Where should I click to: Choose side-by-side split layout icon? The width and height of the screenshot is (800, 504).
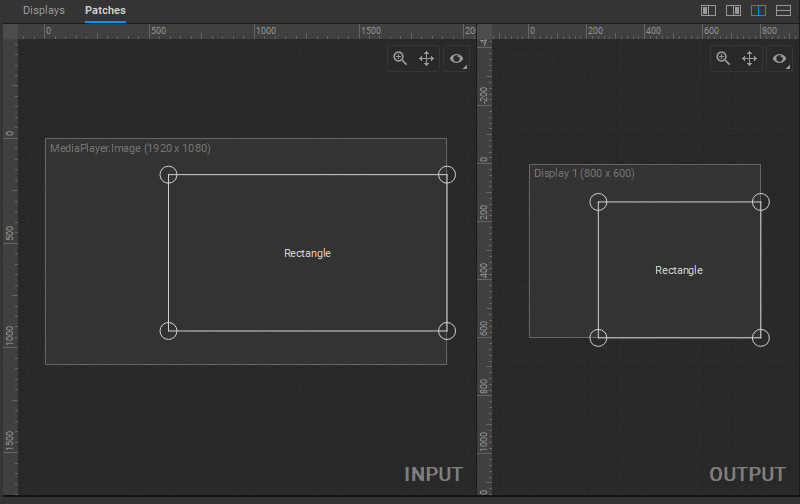pyautogui.click(x=758, y=10)
